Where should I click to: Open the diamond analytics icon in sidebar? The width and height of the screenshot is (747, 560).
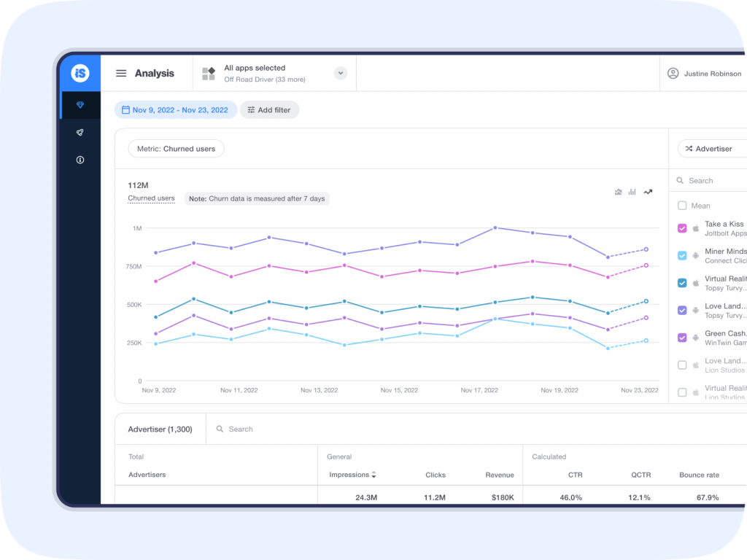[x=80, y=105]
